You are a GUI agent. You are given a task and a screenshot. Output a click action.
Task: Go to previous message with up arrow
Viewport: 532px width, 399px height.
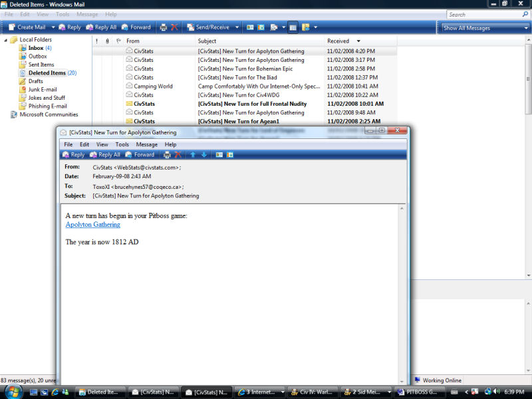[x=193, y=155]
